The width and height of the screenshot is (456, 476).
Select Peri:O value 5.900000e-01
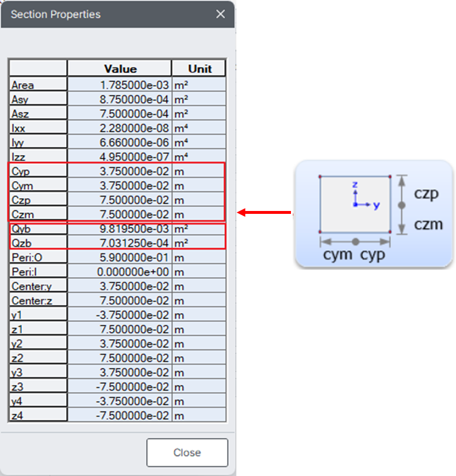coord(120,257)
